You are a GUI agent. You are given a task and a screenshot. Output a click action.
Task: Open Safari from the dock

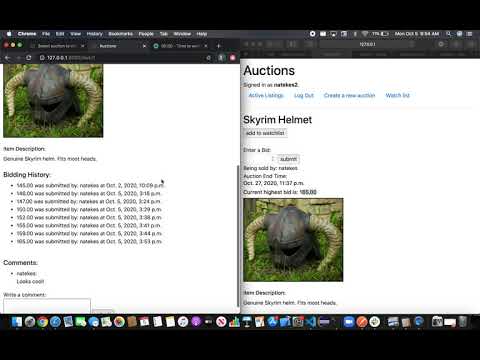(x=55, y=322)
